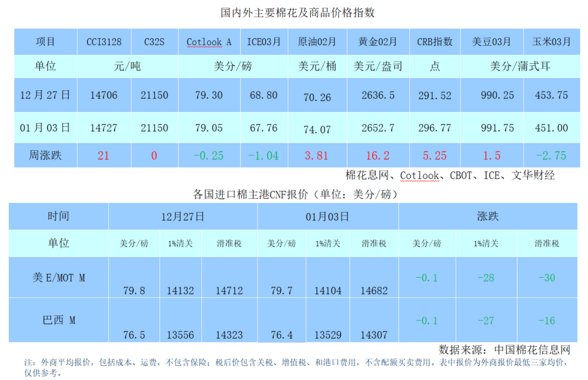The width and height of the screenshot is (588, 380).
Task: Select the red 21 change value
Action: [x=103, y=155]
